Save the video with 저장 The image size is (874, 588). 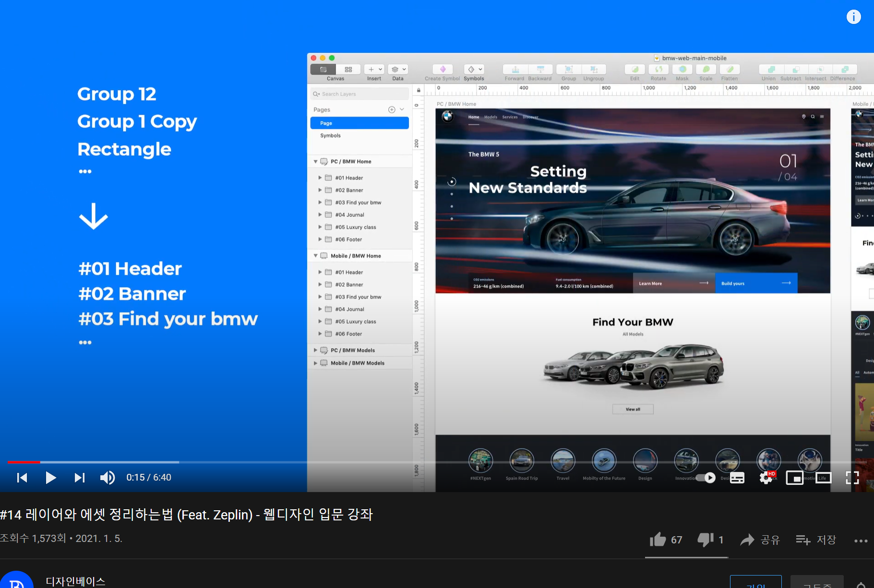[x=816, y=540]
